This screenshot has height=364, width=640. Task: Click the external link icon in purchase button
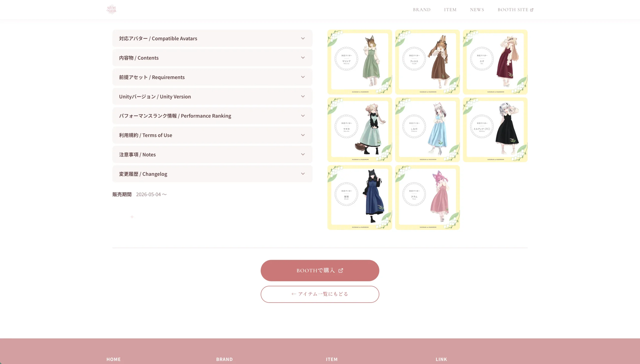(x=341, y=270)
